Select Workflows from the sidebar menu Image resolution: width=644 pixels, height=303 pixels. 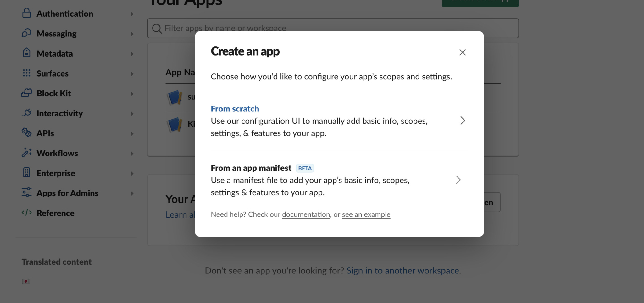57,153
